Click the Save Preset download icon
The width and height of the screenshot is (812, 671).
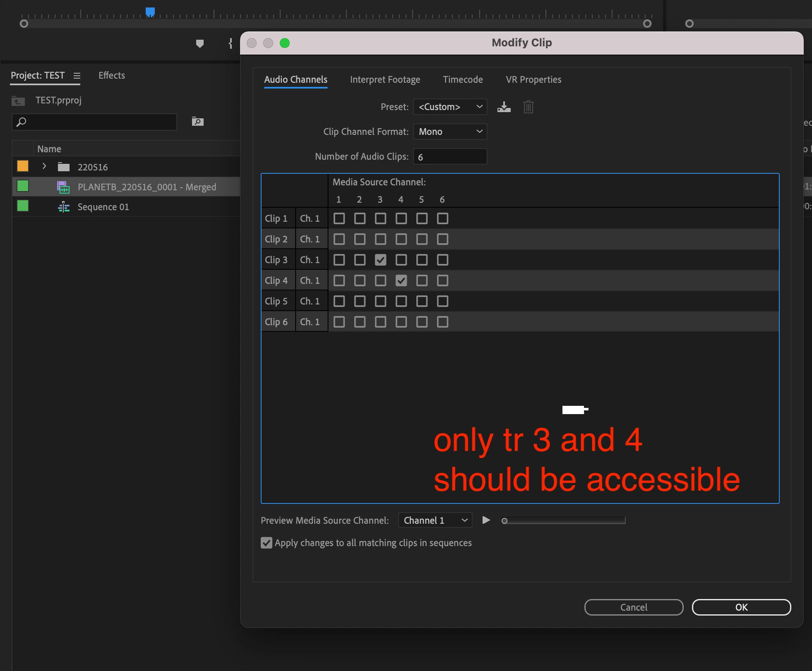coord(504,107)
